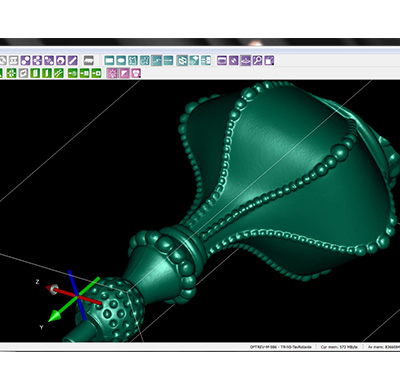Click the purple four-node cluster icon
Image resolution: width=400 pixels, height=381 pixels.
[x=37, y=60]
